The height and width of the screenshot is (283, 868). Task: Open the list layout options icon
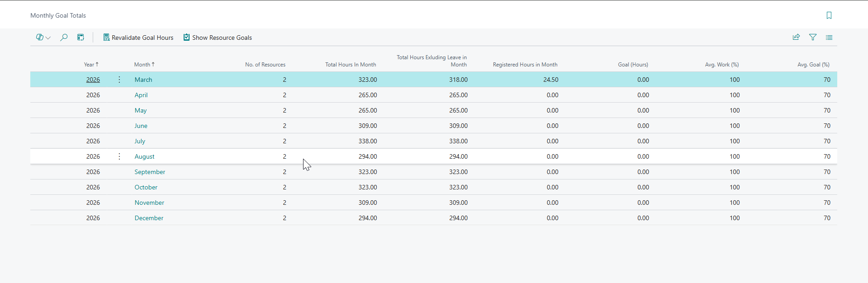tap(829, 38)
